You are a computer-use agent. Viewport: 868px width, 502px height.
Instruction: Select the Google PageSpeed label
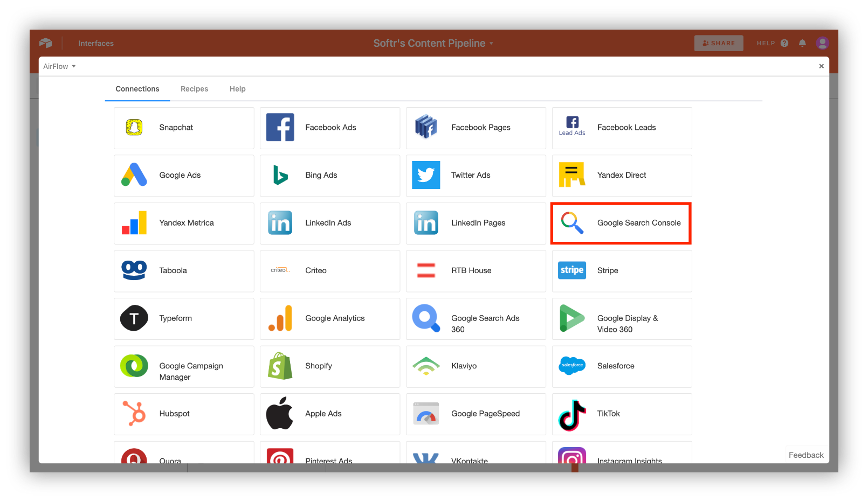(486, 414)
